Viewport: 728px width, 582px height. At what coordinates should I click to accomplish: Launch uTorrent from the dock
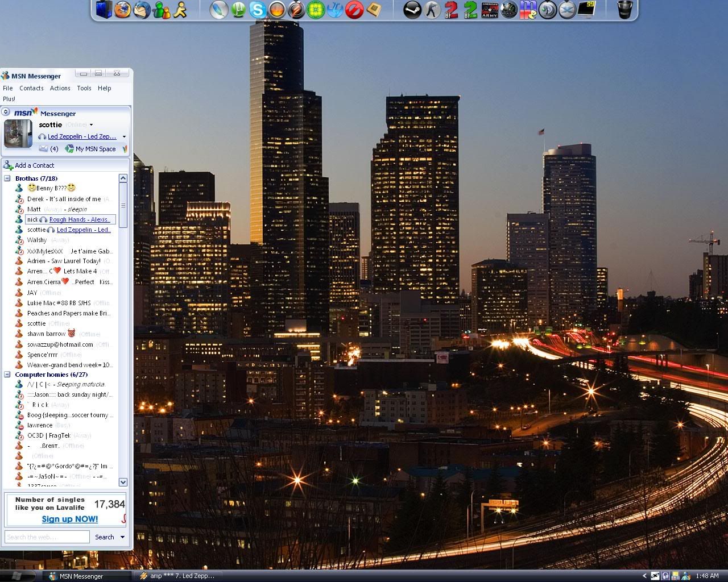click(x=238, y=10)
